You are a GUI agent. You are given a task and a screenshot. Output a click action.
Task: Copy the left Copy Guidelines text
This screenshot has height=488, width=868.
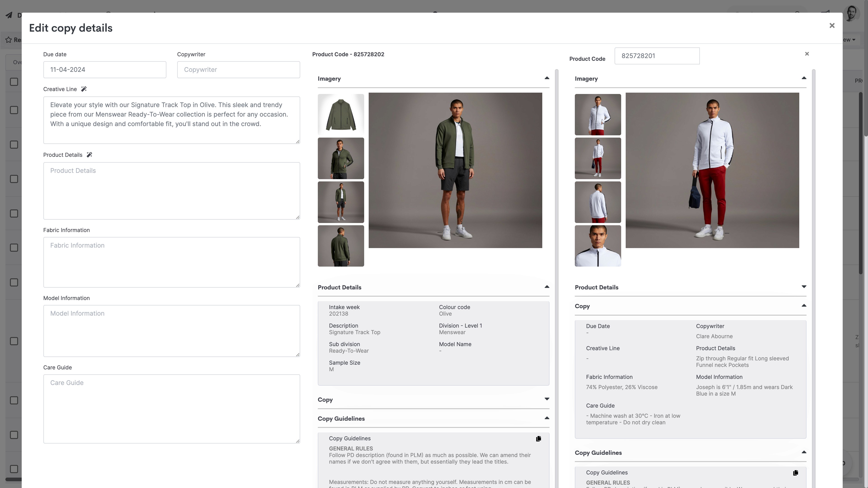(x=538, y=439)
